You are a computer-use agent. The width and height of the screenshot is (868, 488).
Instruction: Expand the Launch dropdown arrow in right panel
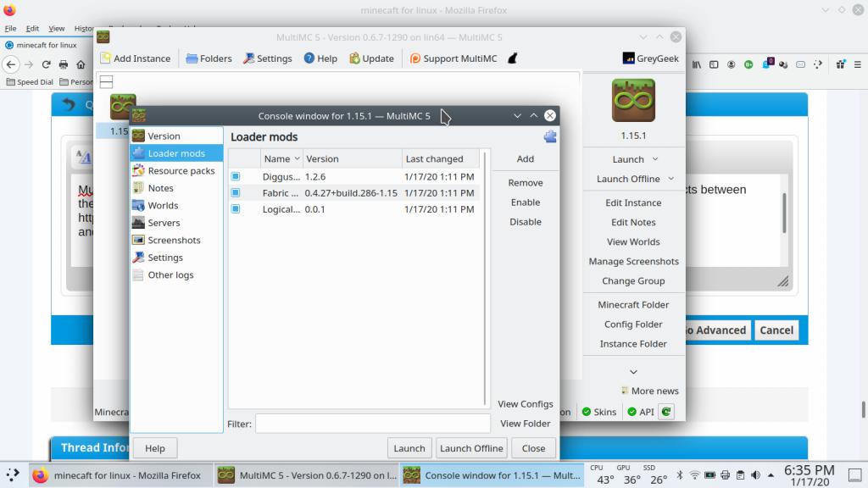(655, 159)
